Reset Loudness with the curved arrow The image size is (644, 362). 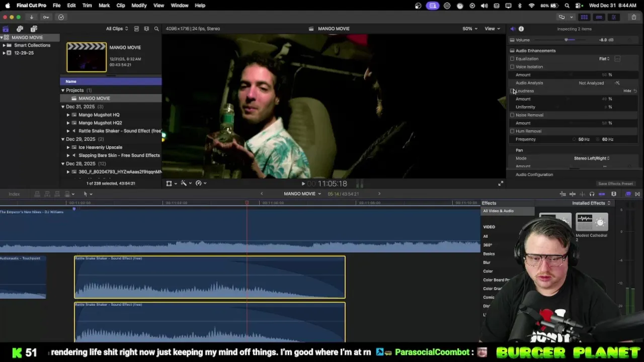[x=635, y=91]
